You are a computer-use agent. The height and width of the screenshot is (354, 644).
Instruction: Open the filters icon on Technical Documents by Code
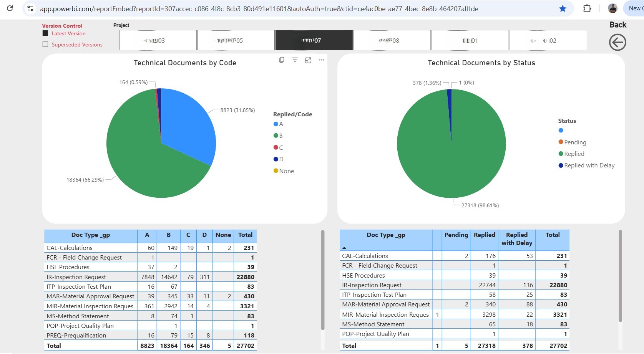click(x=295, y=60)
